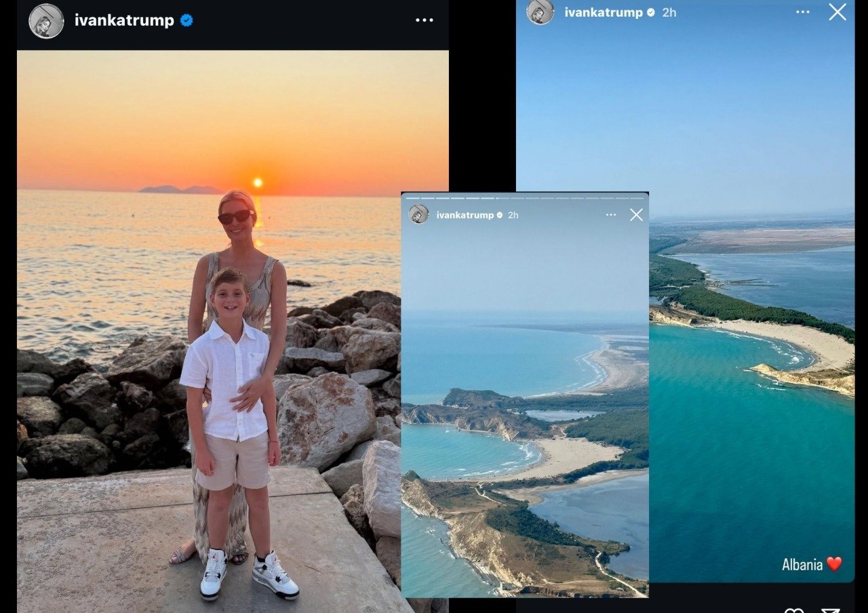Close the right Albania story with the X
The width and height of the screenshot is (868, 613).
[837, 12]
